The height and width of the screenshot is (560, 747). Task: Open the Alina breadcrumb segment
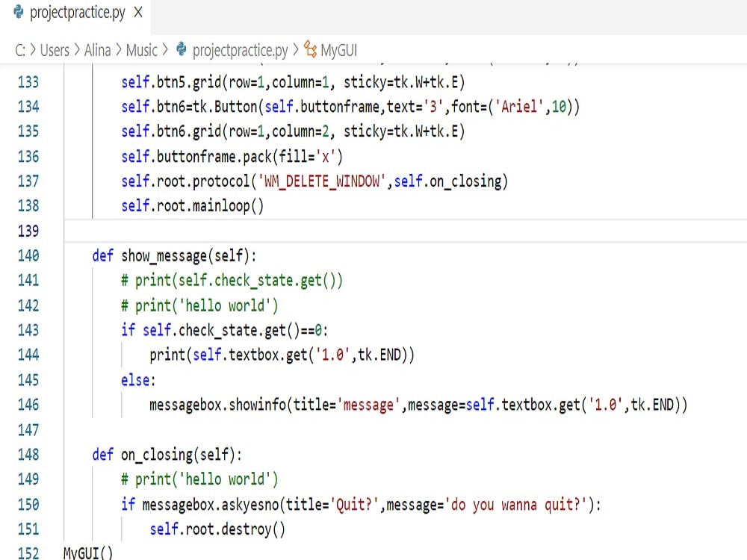(x=97, y=50)
